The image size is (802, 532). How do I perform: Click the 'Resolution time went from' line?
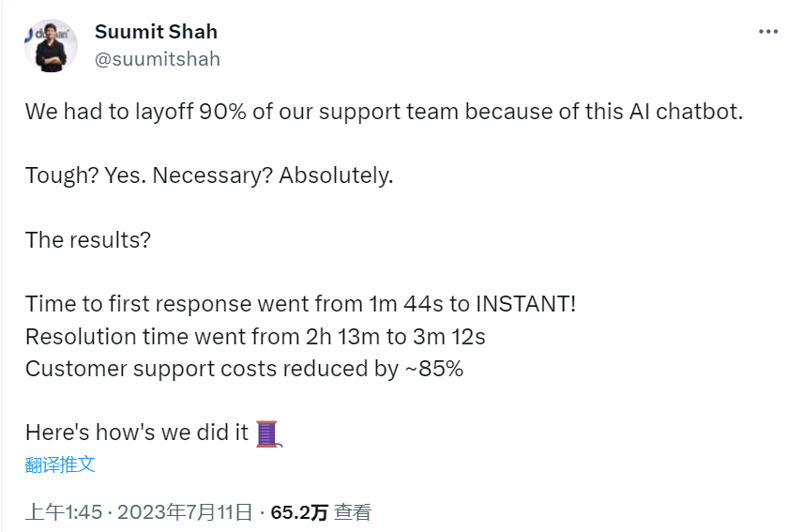click(x=255, y=336)
